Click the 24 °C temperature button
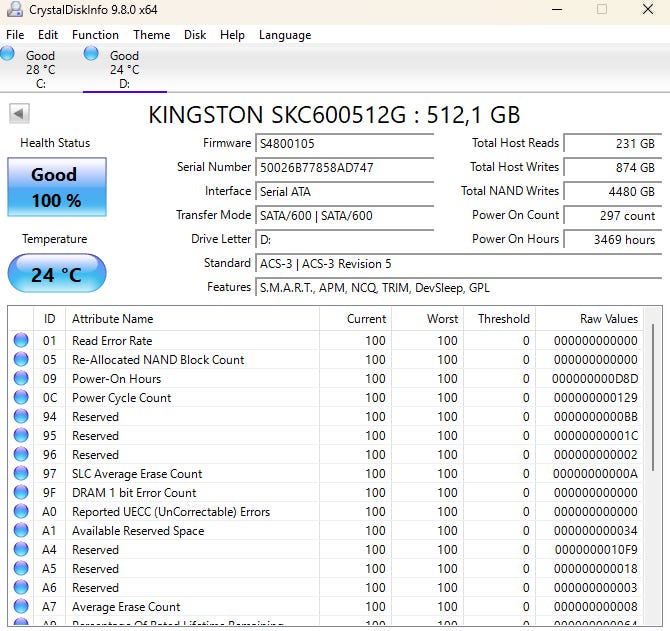 click(x=56, y=274)
